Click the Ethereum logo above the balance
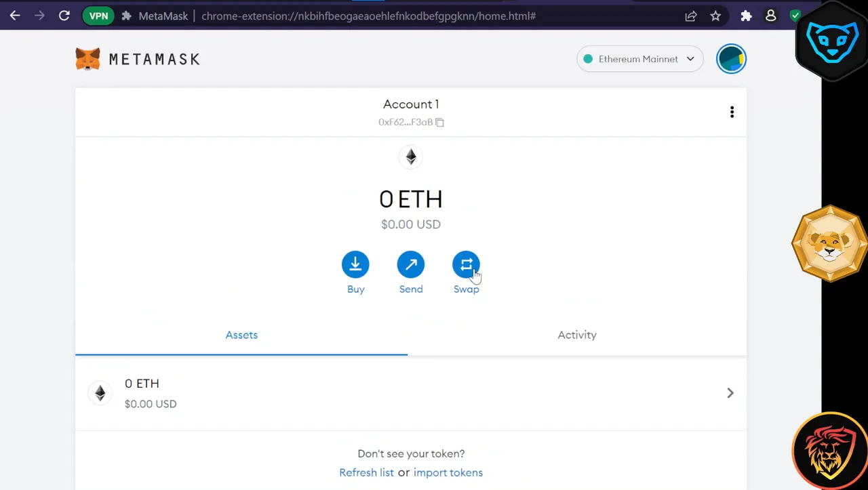The width and height of the screenshot is (868, 490). click(411, 157)
